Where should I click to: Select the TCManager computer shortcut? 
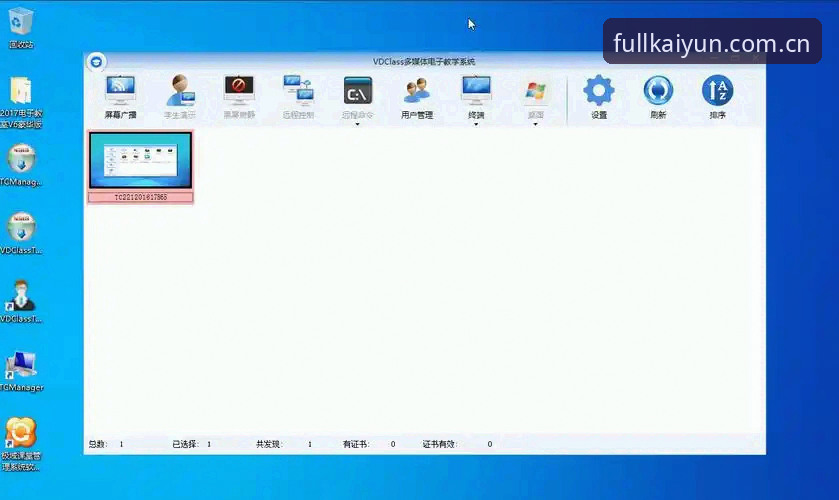coord(21,370)
